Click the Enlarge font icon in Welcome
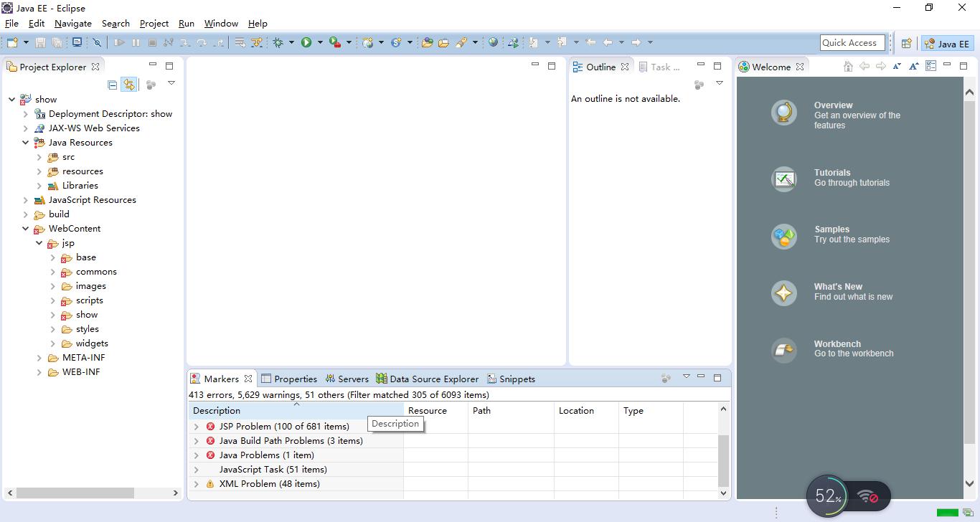 [x=913, y=66]
